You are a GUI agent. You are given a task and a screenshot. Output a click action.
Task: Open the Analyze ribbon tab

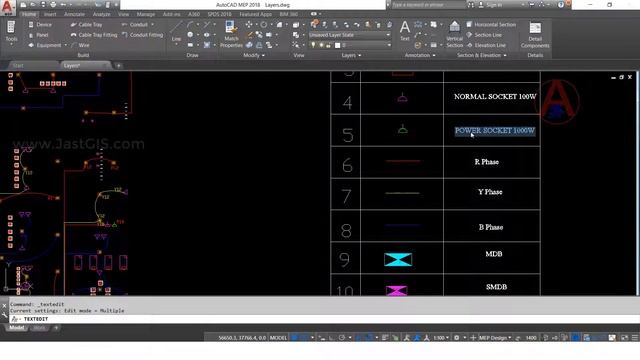(101, 14)
